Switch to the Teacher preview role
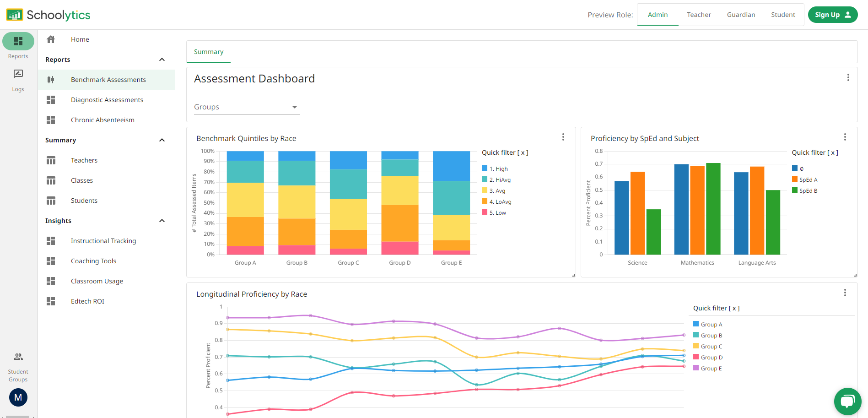 pyautogui.click(x=699, y=14)
